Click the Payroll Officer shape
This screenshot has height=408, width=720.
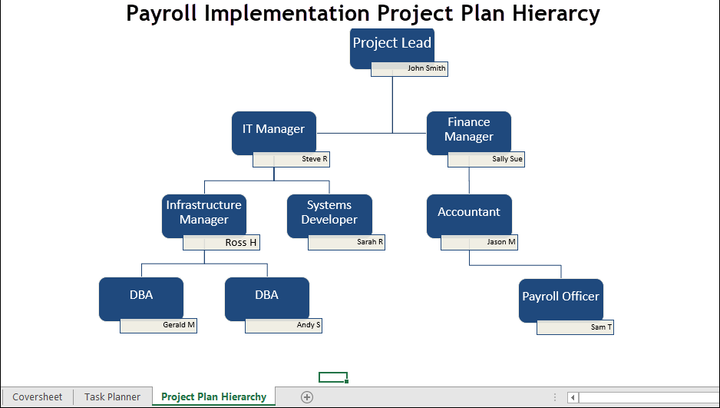560,298
